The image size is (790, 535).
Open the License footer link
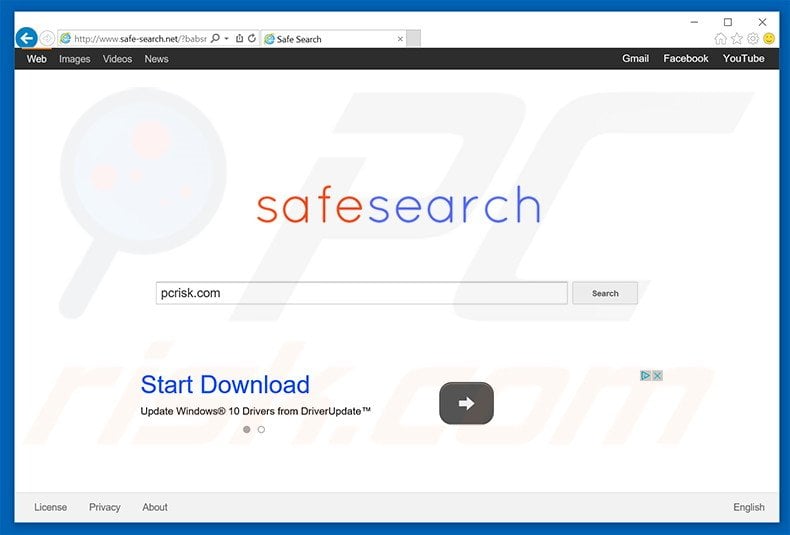[50, 507]
